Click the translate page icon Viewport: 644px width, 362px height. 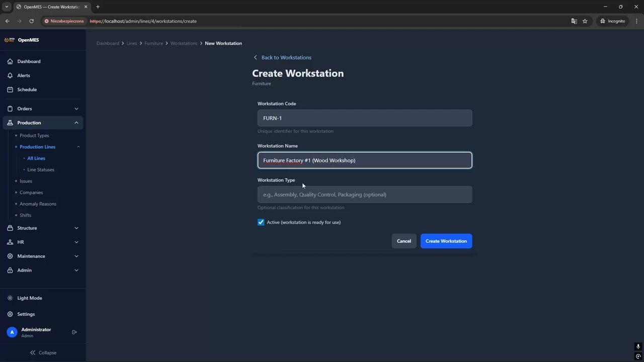(574, 21)
